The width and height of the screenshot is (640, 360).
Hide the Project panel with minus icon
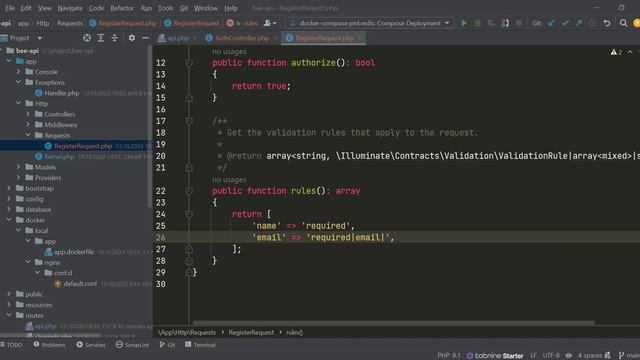(x=145, y=38)
